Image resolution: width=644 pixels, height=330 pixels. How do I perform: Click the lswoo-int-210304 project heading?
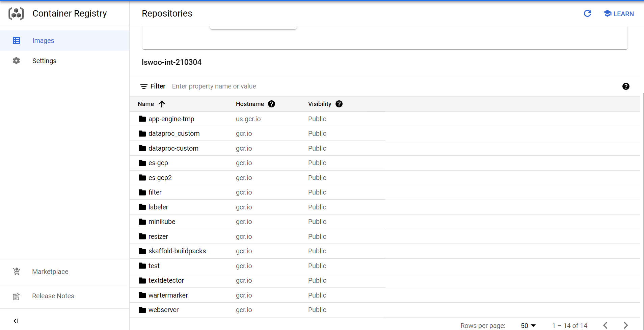click(171, 62)
